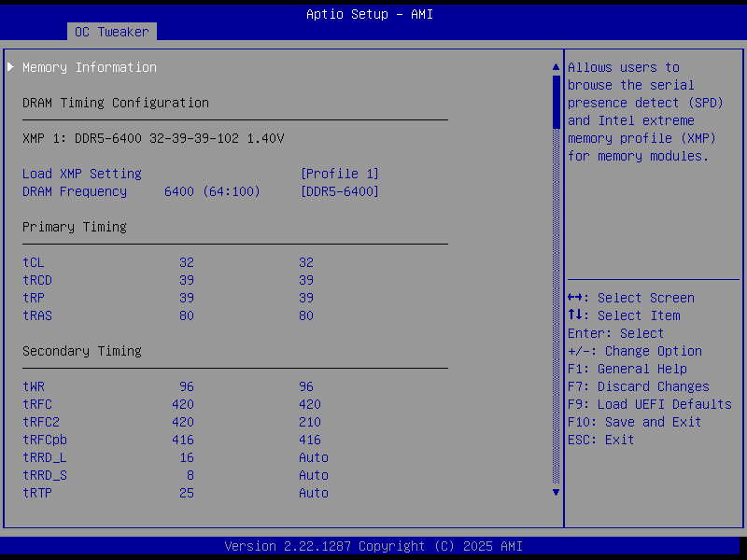The height and width of the screenshot is (560, 747).
Task: Expand the Memory Information submenu arrow
Action: (x=11, y=67)
